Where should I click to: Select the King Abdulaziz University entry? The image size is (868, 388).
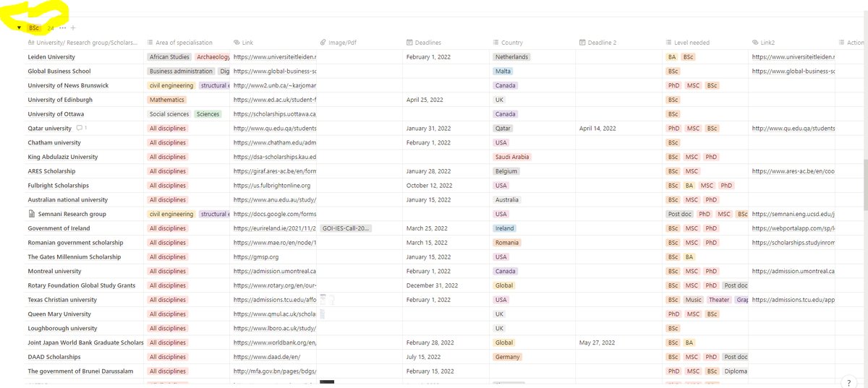point(63,157)
